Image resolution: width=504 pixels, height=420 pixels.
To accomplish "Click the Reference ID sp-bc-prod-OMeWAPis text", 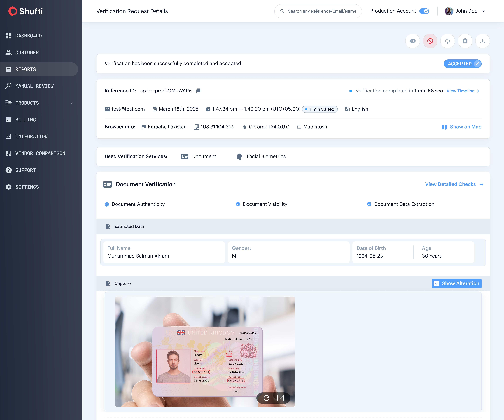I will tap(166, 91).
